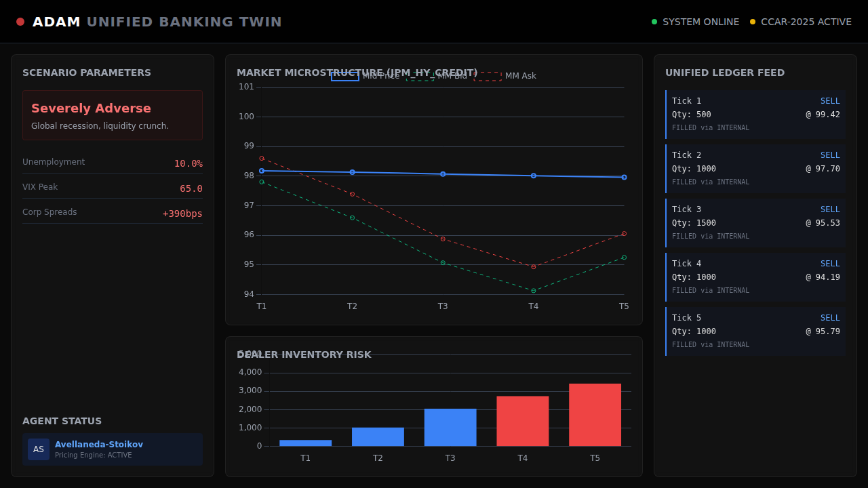The height and width of the screenshot is (488, 868).
Task: Click the MM Ask data point at T5
Action: (624, 234)
